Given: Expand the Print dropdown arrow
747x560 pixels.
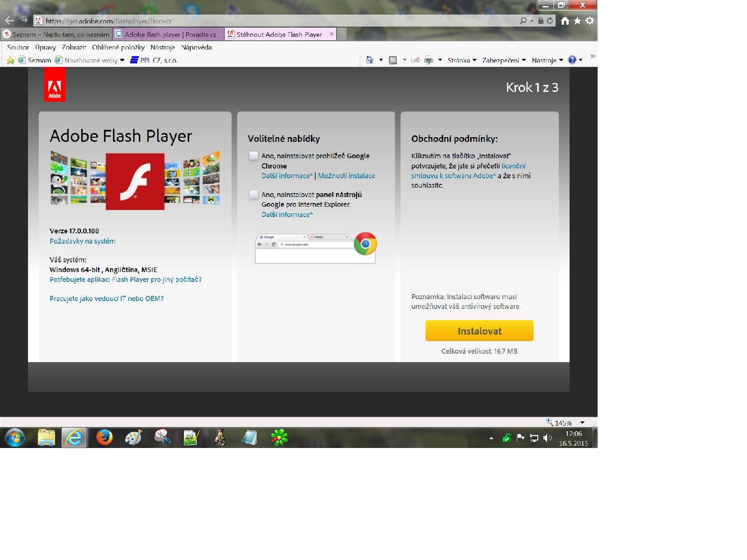Looking at the screenshot, I should (x=440, y=60).
